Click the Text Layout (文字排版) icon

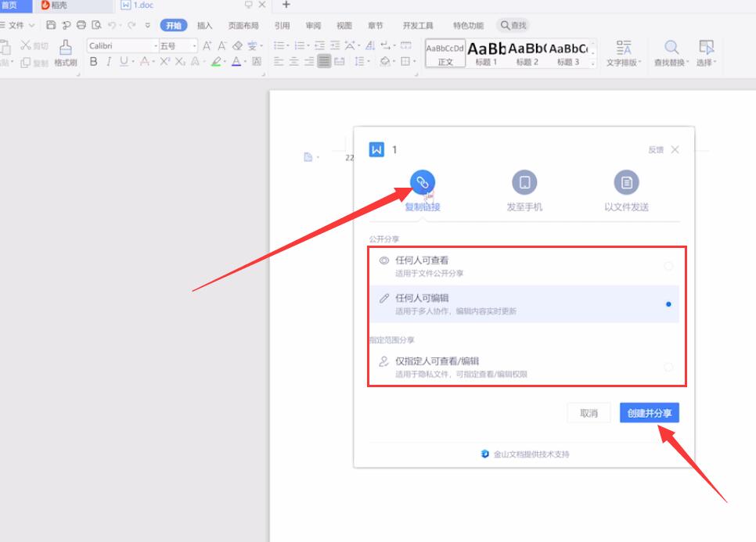(624, 47)
